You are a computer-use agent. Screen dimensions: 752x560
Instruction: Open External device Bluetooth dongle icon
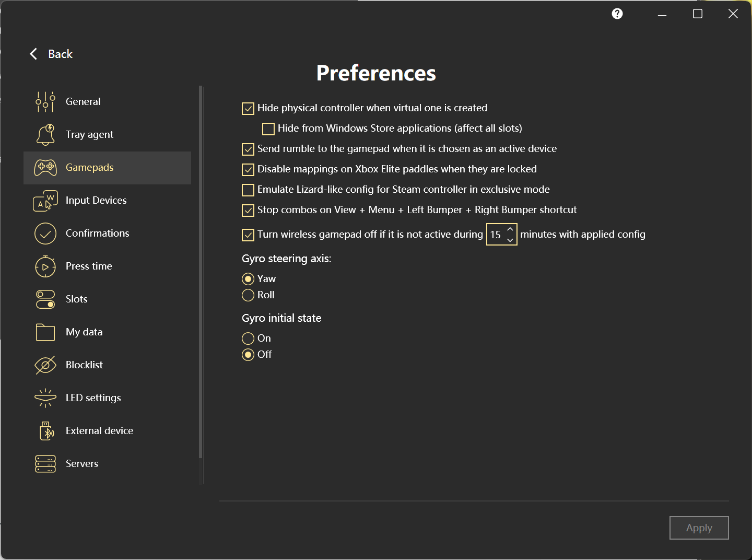(x=46, y=431)
